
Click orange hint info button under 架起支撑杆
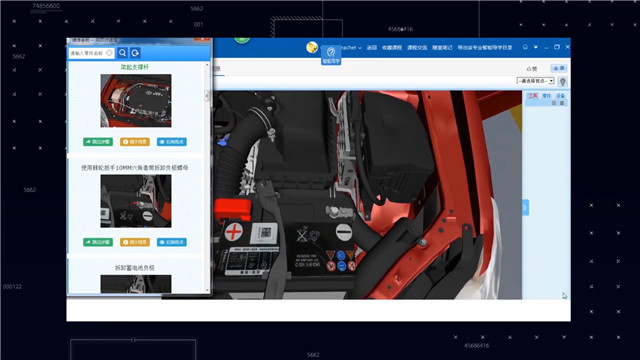coord(135,142)
